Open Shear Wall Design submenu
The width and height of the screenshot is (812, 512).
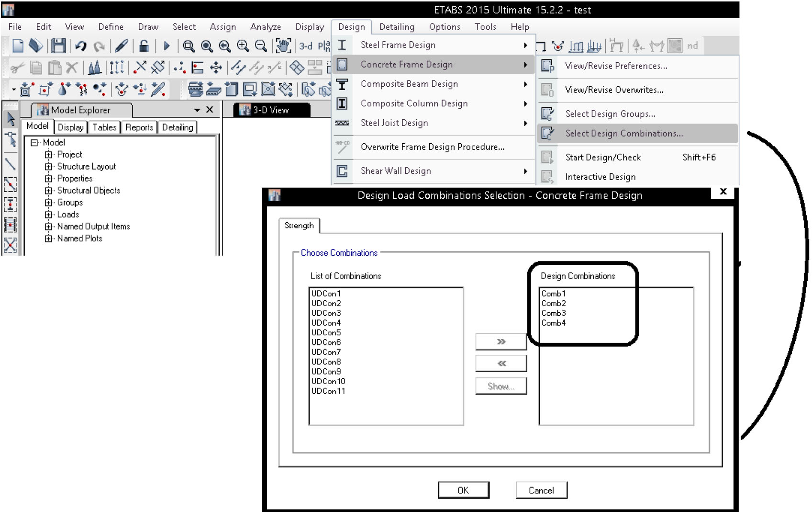tap(434, 171)
